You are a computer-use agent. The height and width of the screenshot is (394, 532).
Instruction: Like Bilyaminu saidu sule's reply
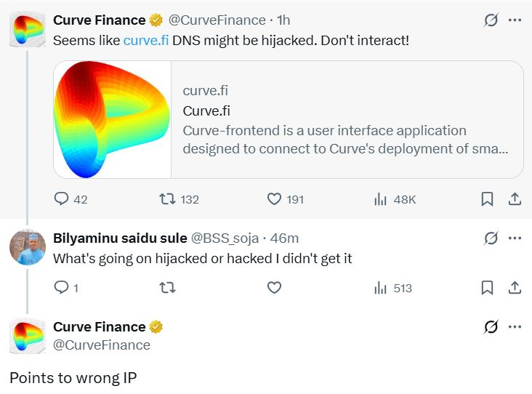tap(274, 288)
